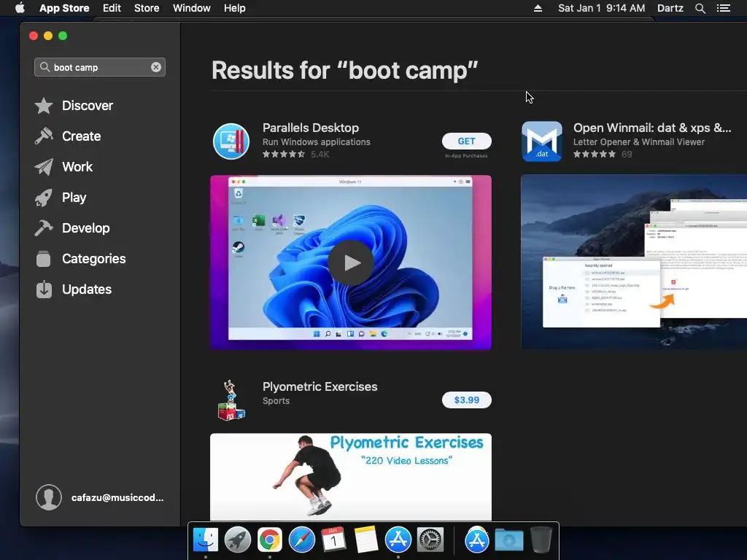This screenshot has height=560, width=747.
Task: Click the Updates download icon
Action: coord(43,289)
